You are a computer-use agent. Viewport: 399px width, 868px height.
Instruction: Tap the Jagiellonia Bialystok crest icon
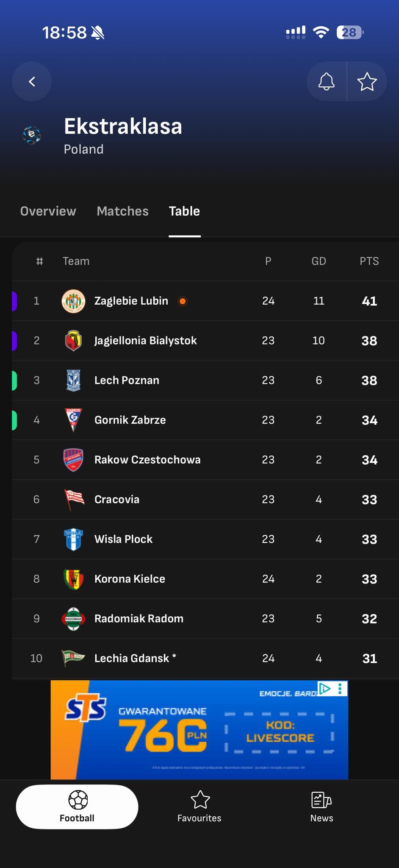click(x=73, y=341)
